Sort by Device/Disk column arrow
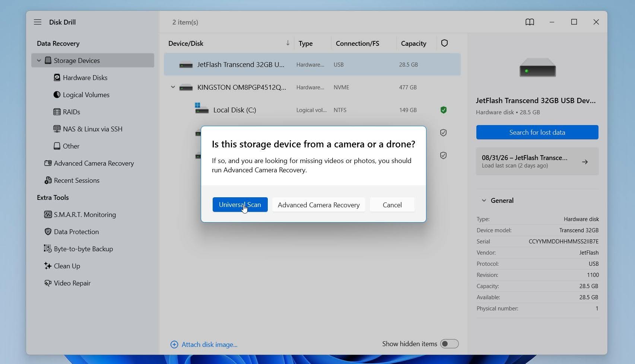The image size is (635, 364). [x=288, y=43]
